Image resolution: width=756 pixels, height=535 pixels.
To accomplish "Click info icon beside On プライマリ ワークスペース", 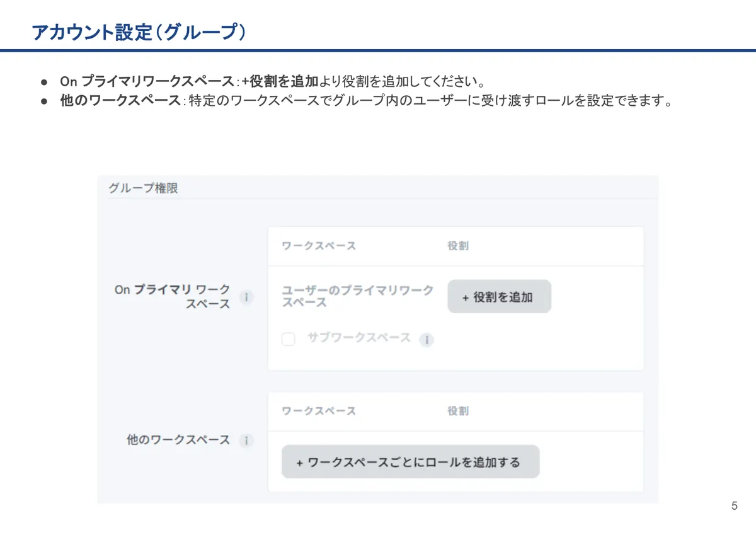I will (x=246, y=297).
